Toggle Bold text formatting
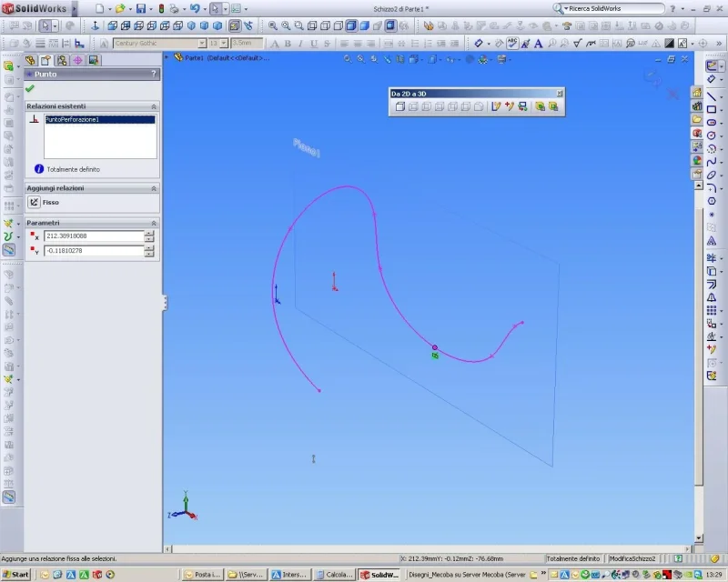Image resolution: width=728 pixels, height=582 pixels. point(288,43)
